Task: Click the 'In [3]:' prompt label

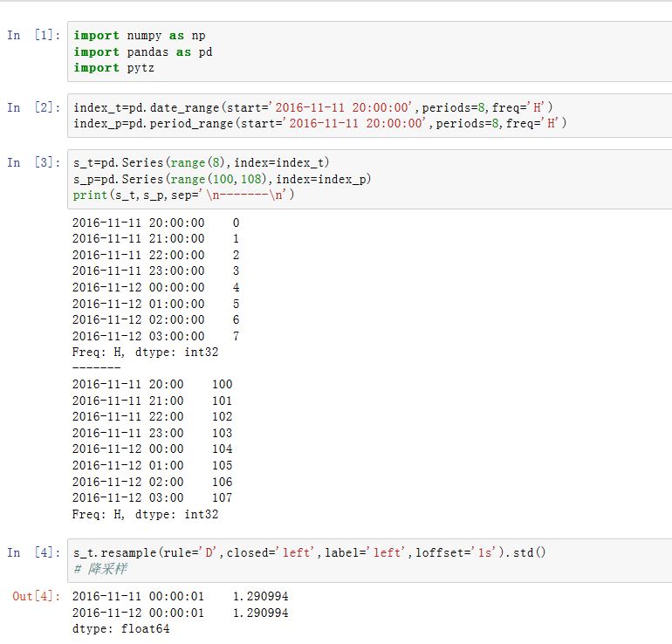Action: [33, 162]
